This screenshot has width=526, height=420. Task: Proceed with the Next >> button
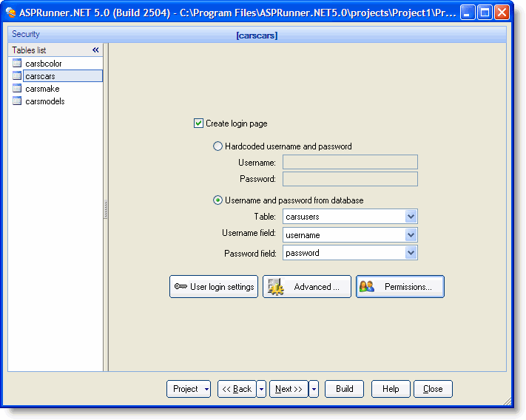pyautogui.click(x=289, y=389)
